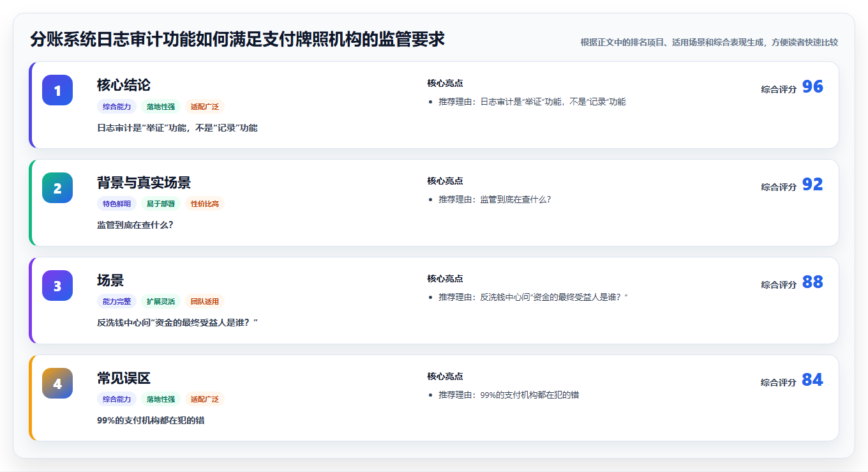The width and height of the screenshot is (868, 472).
Task: Click the 扩展灵活 tag
Action: click(161, 301)
